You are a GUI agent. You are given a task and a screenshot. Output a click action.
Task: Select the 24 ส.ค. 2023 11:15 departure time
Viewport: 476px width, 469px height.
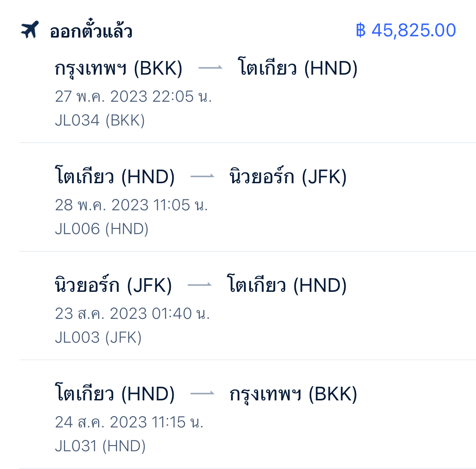tap(129, 422)
